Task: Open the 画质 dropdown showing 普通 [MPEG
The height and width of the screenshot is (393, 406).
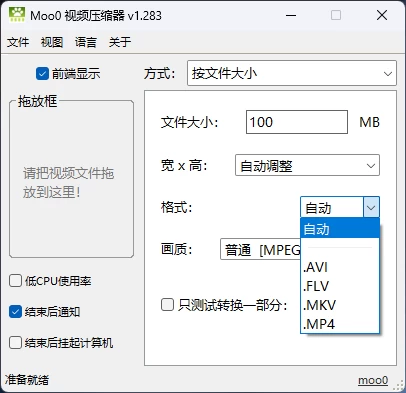Action: pyautogui.click(x=260, y=250)
